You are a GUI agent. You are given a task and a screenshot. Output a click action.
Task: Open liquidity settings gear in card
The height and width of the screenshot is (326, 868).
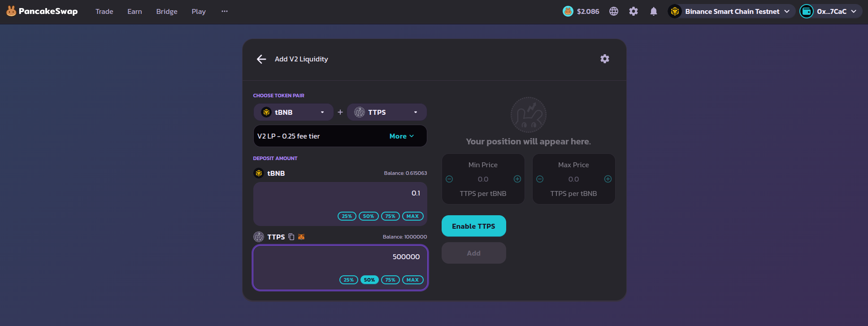(x=605, y=59)
